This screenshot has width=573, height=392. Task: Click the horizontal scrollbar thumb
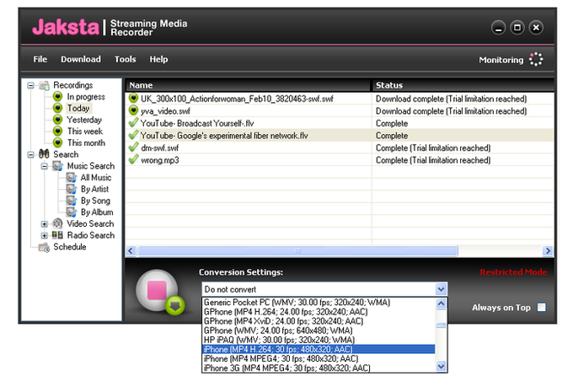[297, 251]
